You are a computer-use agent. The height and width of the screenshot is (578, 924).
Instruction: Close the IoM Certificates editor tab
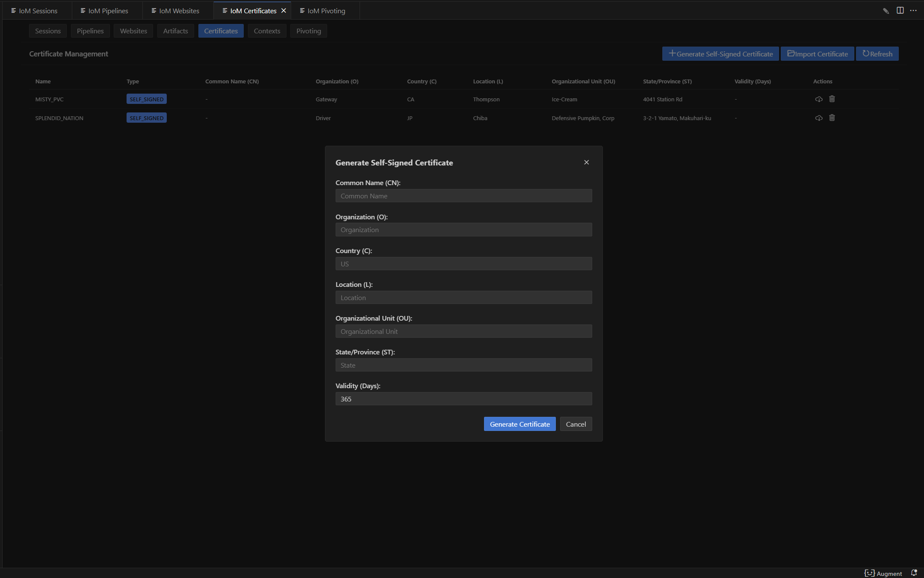(283, 11)
